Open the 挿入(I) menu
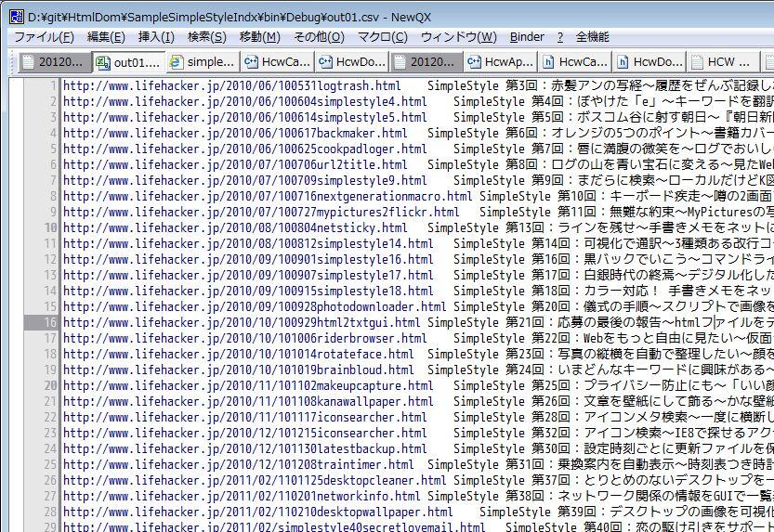Viewport: 774px width, 532px height. 156,37
